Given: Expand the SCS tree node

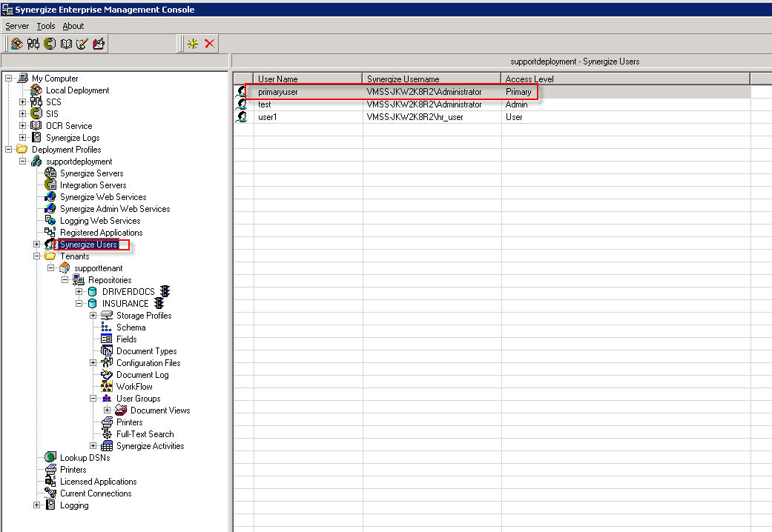Looking at the screenshot, I should 23,102.
